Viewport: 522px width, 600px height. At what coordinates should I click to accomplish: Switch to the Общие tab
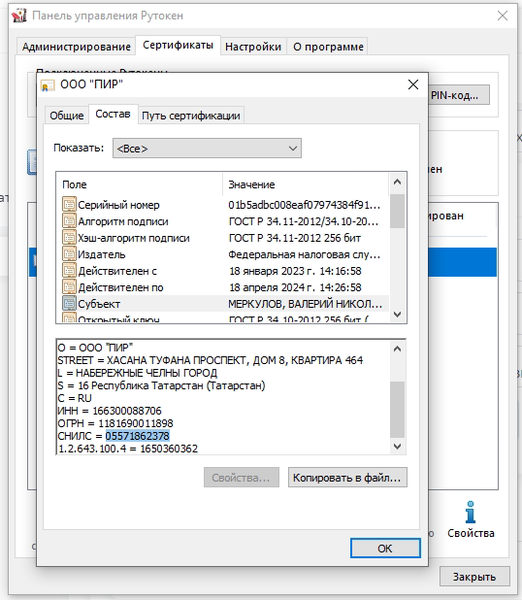[x=67, y=116]
